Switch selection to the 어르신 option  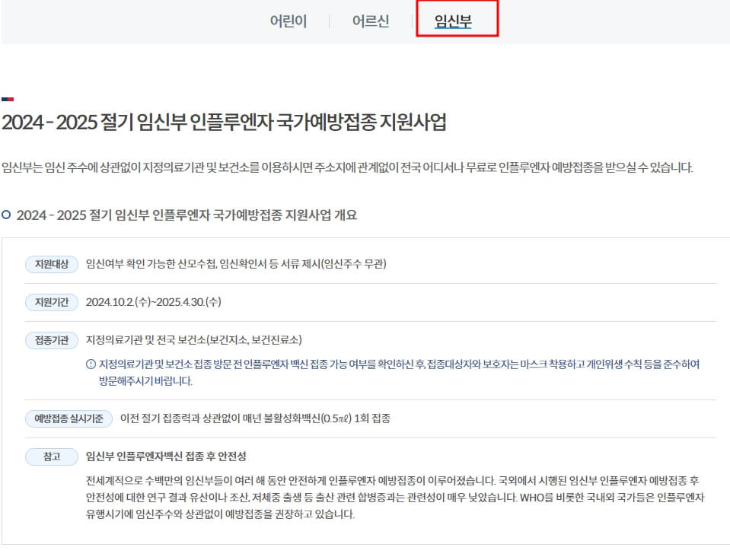372,22
